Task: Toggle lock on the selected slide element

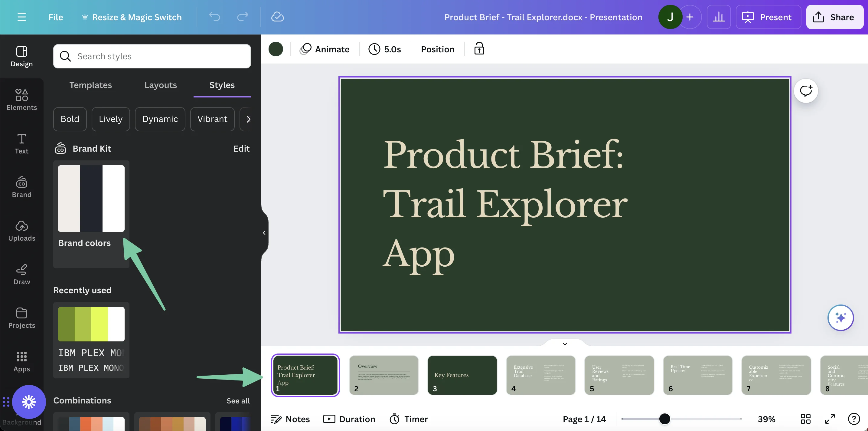Action: click(479, 48)
